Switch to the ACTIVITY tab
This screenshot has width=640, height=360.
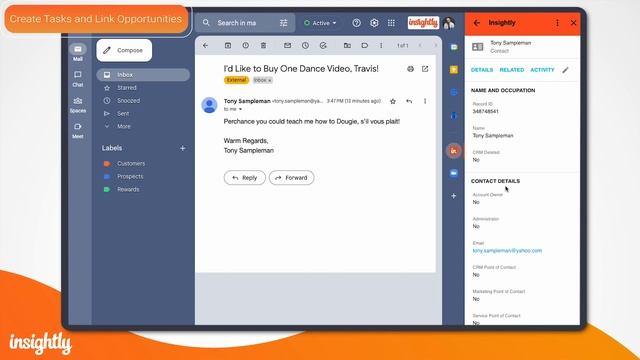coord(542,70)
